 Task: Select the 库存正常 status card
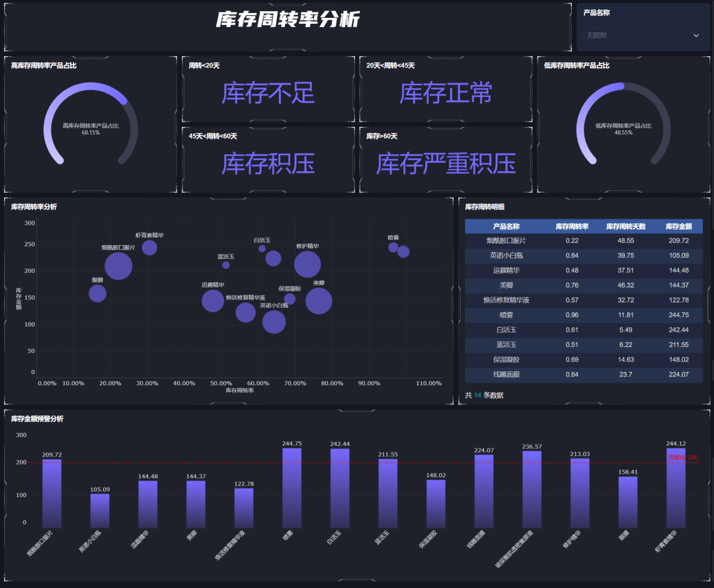pos(446,93)
